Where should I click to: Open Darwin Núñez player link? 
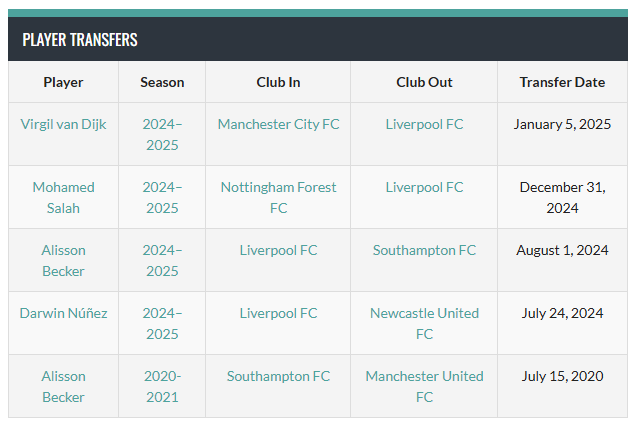(x=63, y=313)
